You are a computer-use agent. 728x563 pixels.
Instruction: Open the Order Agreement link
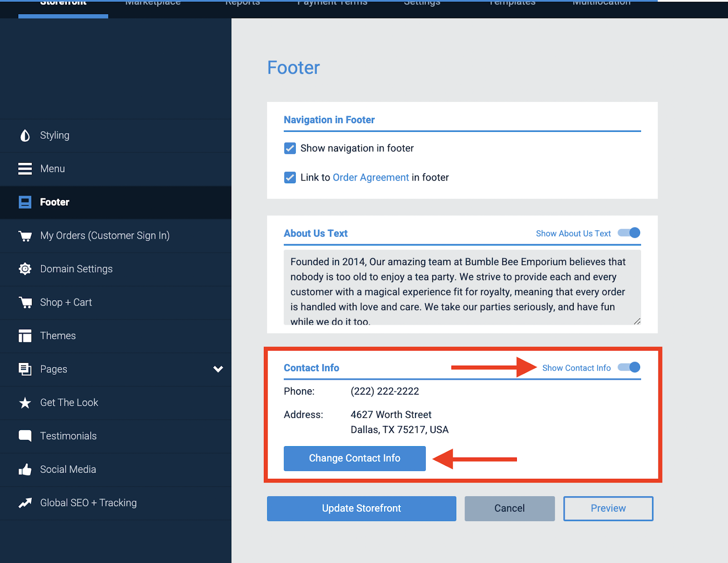click(370, 177)
